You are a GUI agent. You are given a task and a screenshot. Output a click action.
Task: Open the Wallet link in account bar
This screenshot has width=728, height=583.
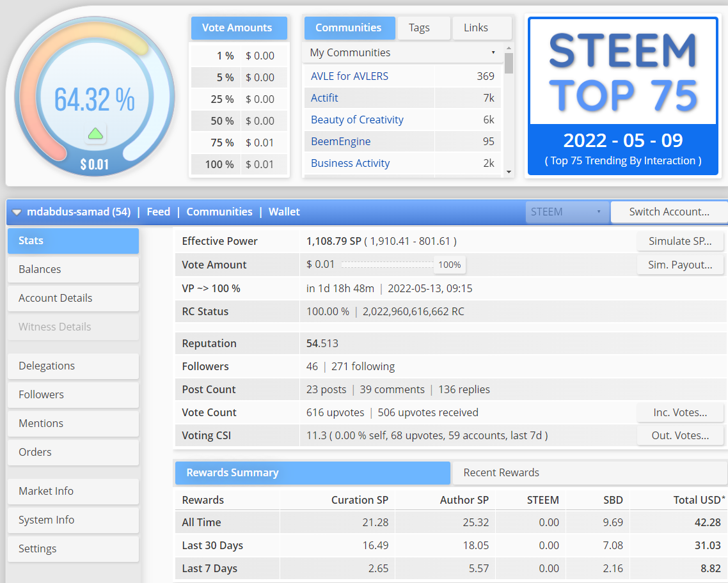coord(284,212)
